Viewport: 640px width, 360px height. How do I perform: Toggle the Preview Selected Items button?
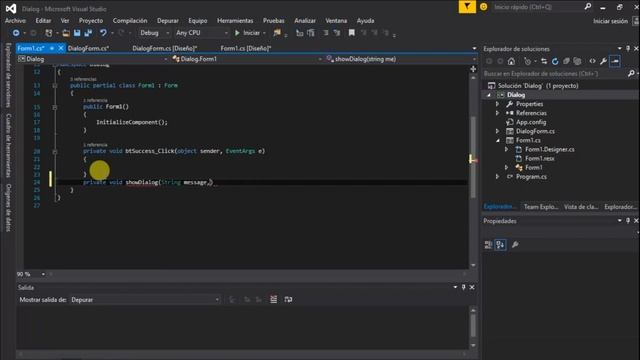(615, 62)
